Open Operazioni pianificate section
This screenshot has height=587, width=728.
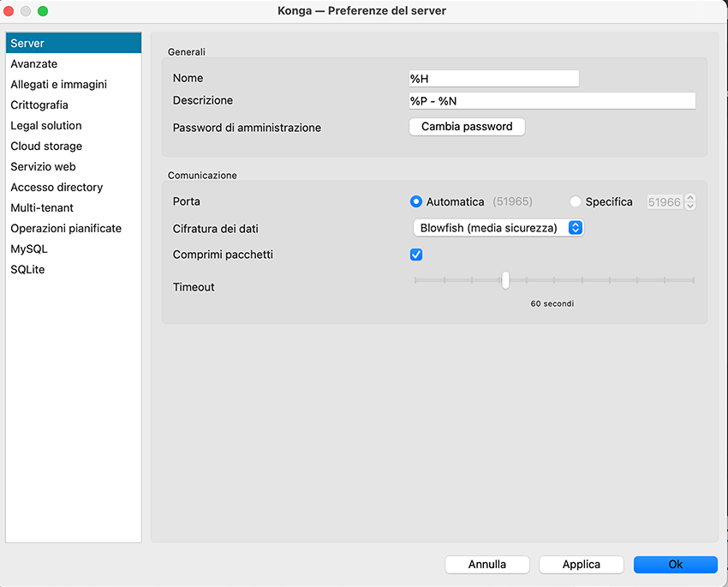(66, 228)
